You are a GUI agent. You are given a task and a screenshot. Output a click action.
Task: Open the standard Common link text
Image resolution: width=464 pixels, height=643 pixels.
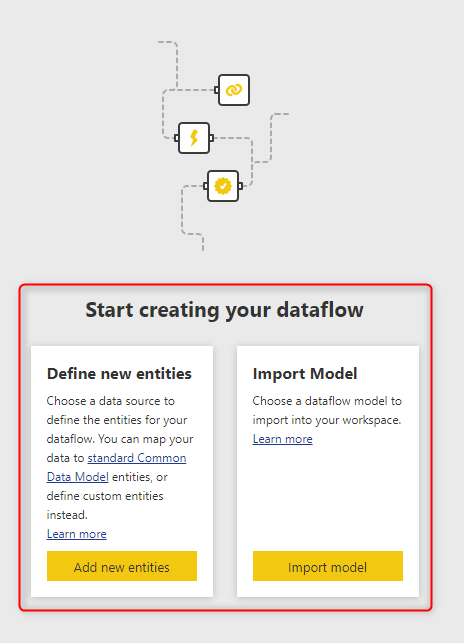(x=137, y=458)
